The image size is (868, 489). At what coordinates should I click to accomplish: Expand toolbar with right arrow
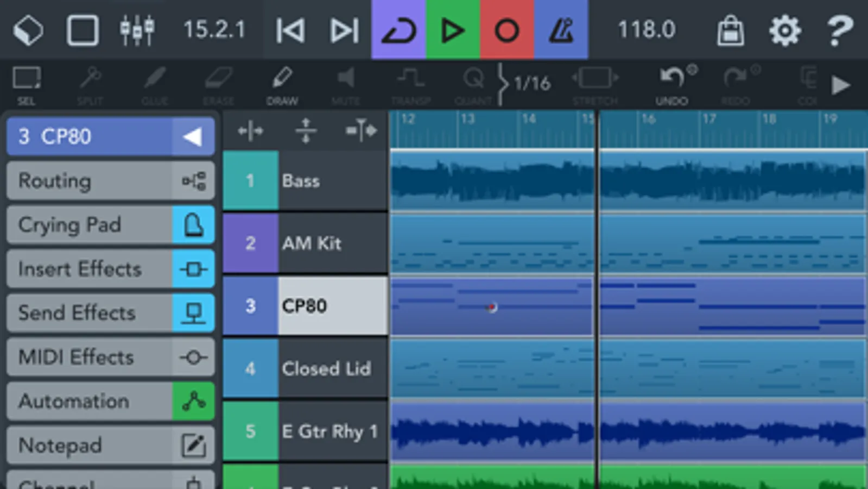click(x=841, y=85)
